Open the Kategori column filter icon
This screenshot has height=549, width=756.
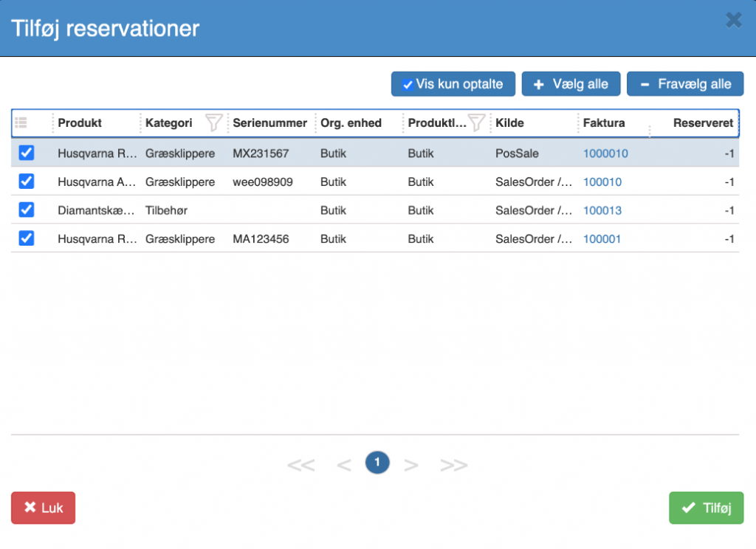[x=213, y=123]
